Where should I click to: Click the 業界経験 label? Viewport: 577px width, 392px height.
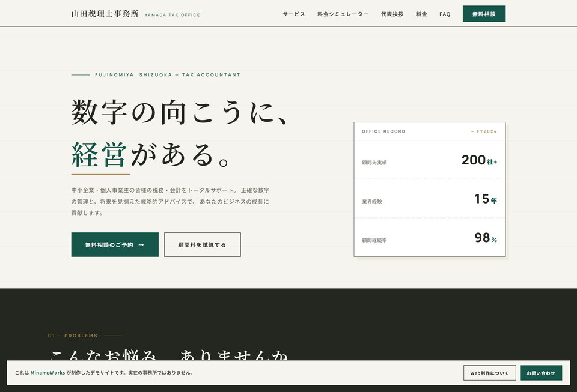(x=371, y=201)
